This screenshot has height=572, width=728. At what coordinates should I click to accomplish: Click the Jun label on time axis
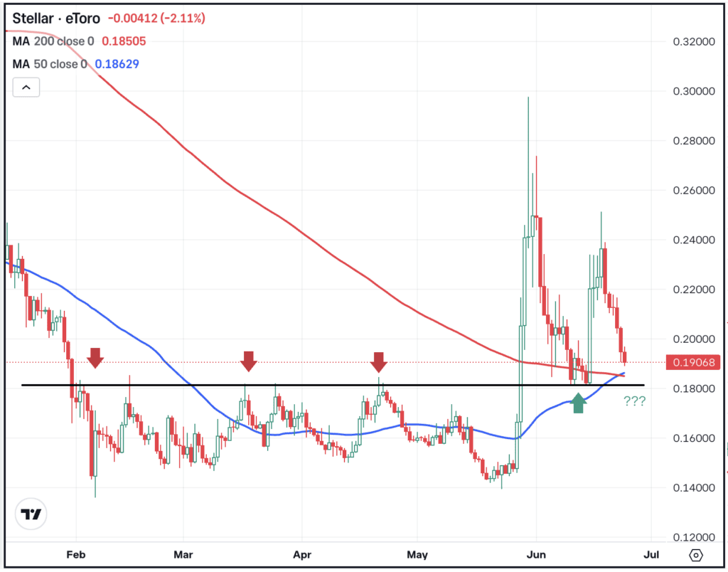click(536, 555)
